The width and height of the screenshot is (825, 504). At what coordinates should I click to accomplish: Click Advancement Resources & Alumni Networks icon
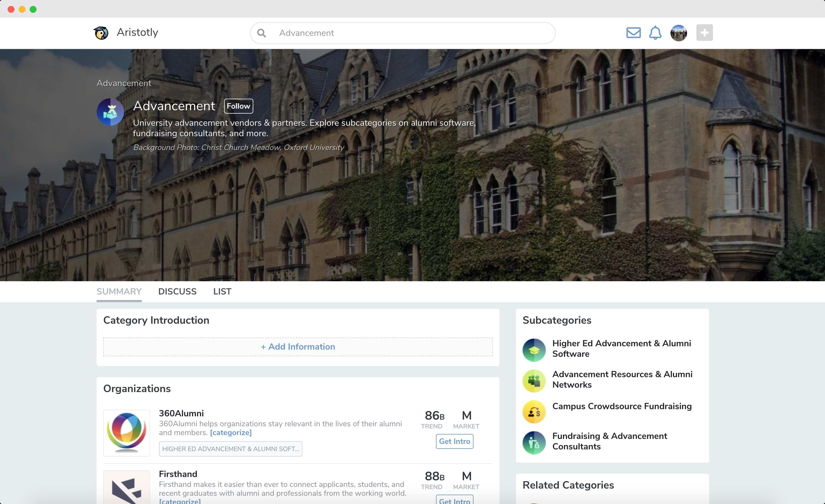(534, 381)
